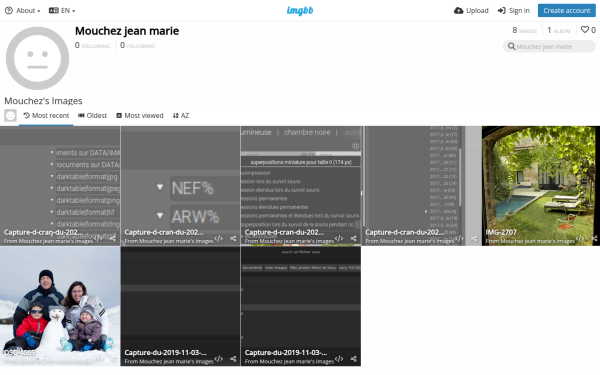Open the EN language selector
This screenshot has width=600, height=375.
[62, 11]
